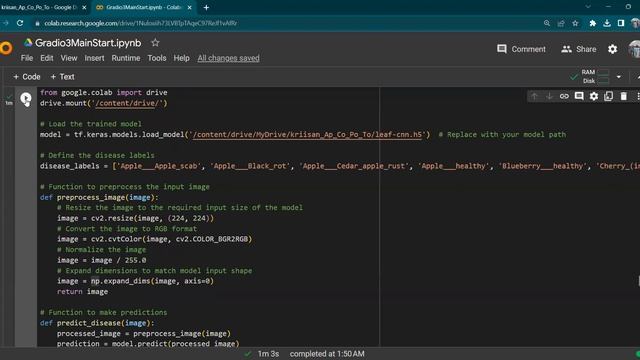This screenshot has width=640, height=360.
Task: Open a new browser tab
Action: coord(206,7)
